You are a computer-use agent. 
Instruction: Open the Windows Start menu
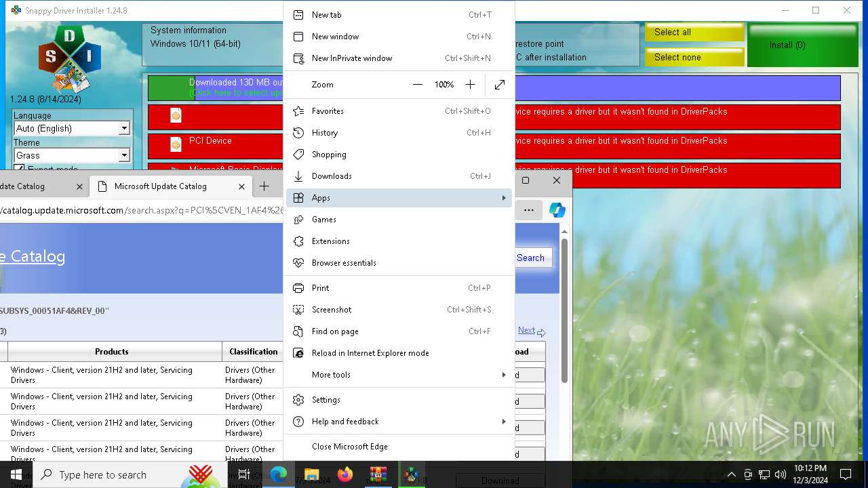pos(16,474)
